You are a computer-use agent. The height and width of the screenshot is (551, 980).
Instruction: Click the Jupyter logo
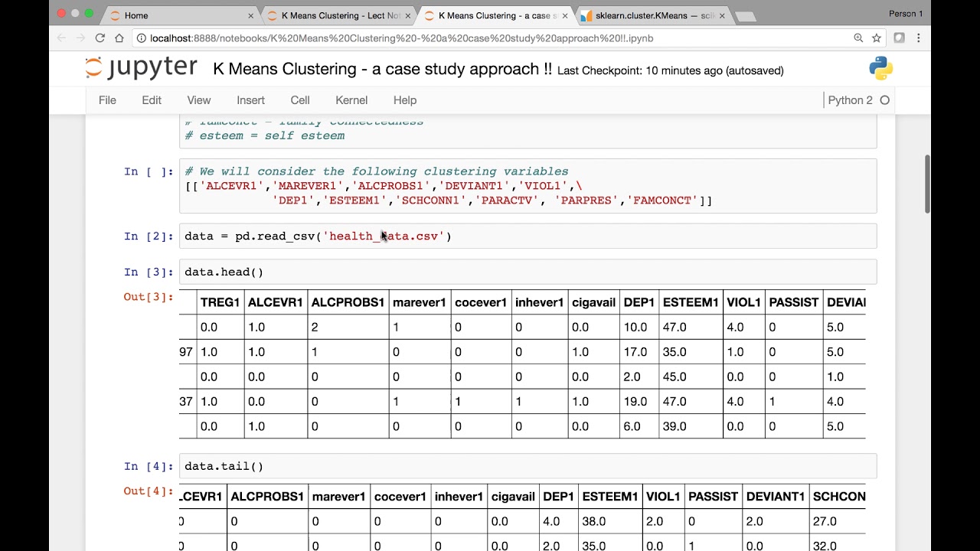(141, 68)
